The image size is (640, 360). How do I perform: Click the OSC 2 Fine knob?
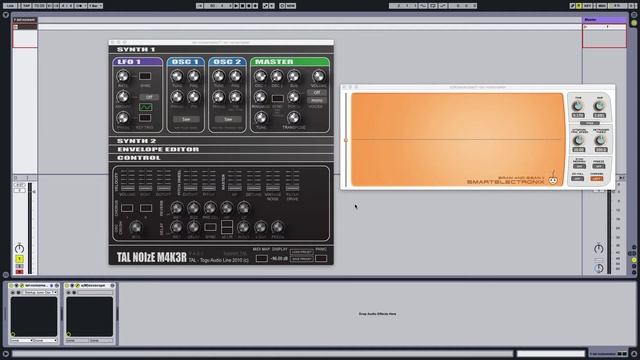click(236, 76)
